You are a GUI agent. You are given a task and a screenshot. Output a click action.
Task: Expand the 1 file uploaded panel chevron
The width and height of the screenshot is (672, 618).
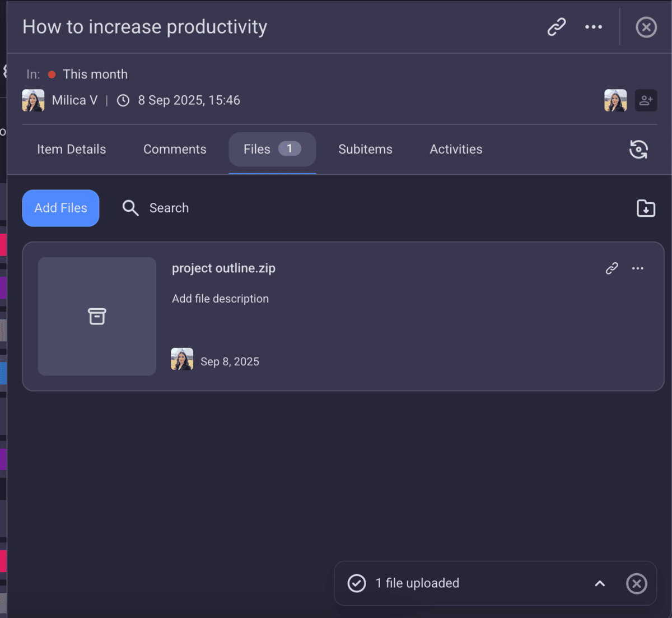[x=600, y=583]
